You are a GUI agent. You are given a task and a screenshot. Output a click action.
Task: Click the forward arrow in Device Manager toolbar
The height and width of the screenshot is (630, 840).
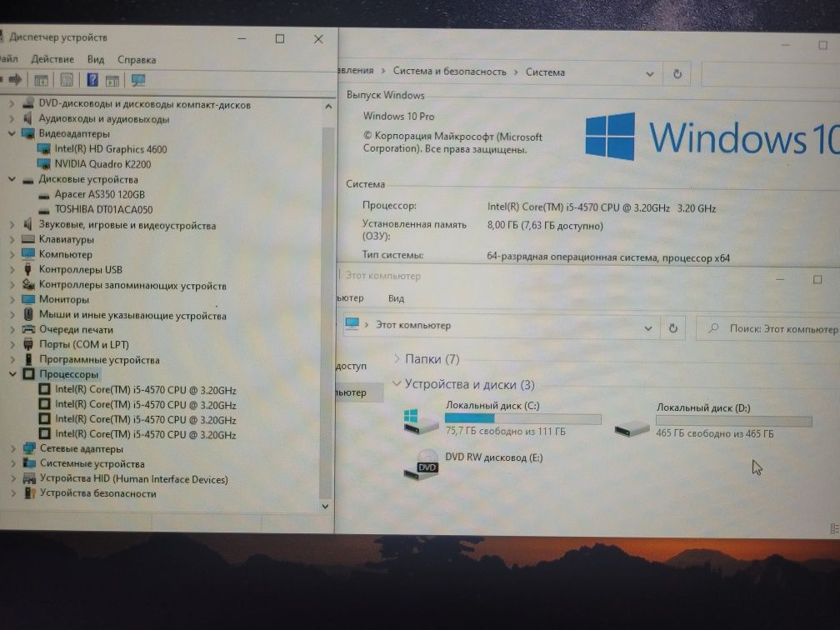[15, 80]
